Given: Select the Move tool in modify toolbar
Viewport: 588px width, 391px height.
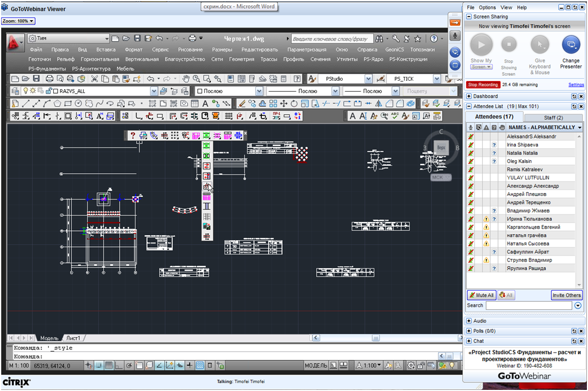Looking at the screenshot, I should (x=283, y=103).
